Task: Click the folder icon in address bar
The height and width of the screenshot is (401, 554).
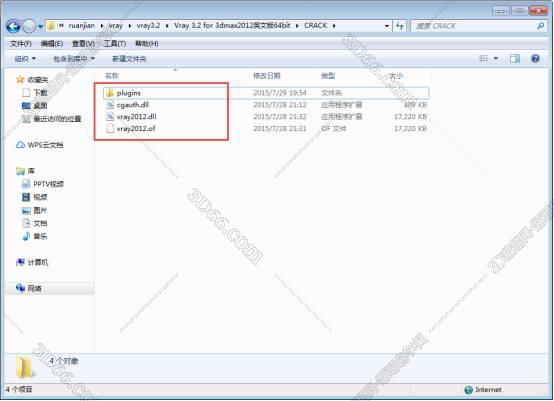Action: [x=51, y=26]
